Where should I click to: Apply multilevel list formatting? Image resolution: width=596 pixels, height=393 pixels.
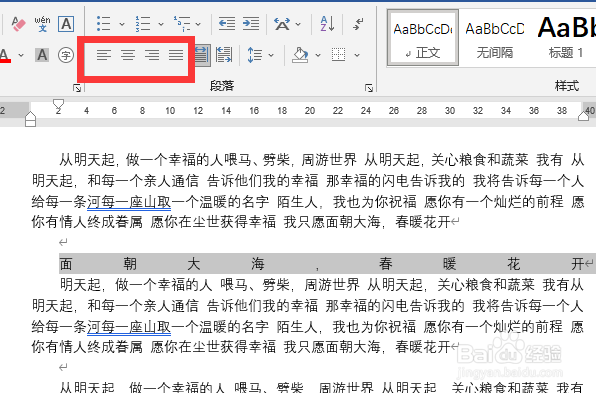click(x=182, y=24)
